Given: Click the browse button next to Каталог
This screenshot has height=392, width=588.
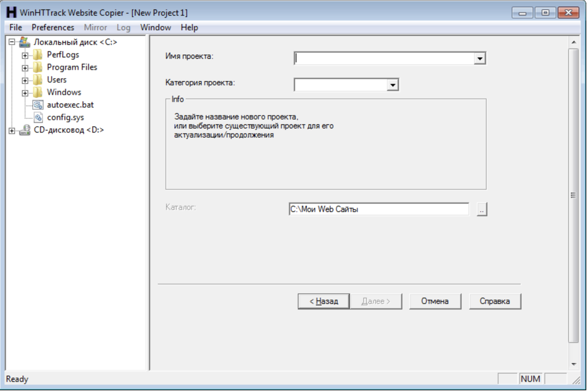Looking at the screenshot, I should [x=482, y=209].
